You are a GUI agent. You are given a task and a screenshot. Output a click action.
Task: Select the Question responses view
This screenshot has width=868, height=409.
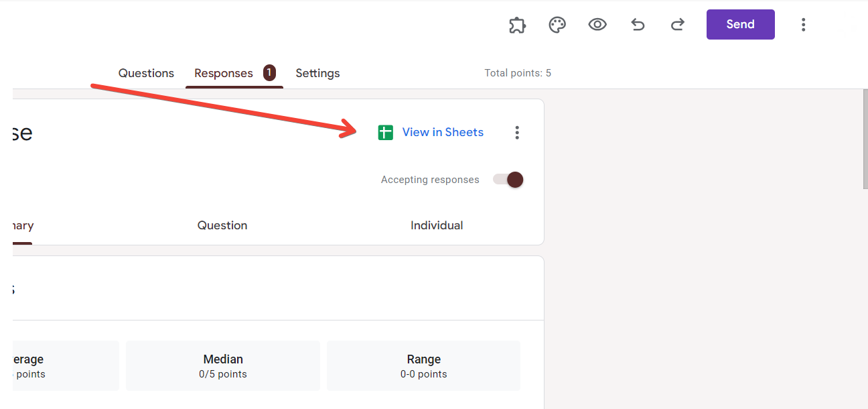[x=222, y=225]
